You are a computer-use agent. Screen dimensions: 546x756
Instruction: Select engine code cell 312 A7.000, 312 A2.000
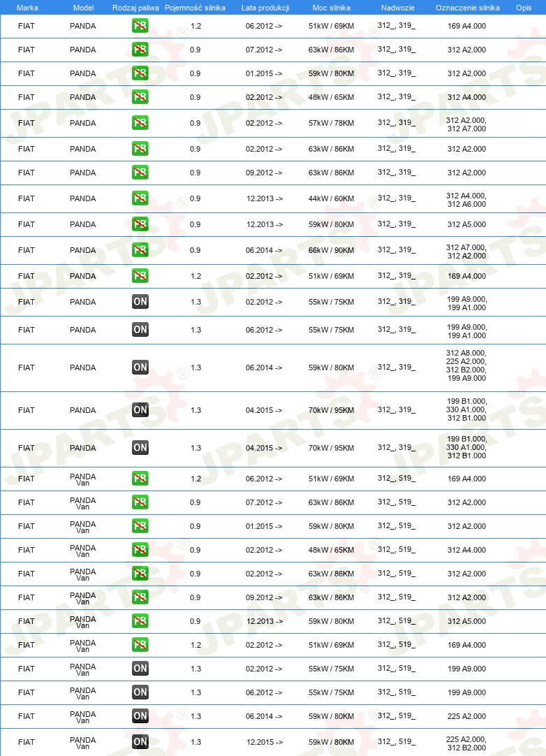466,252
